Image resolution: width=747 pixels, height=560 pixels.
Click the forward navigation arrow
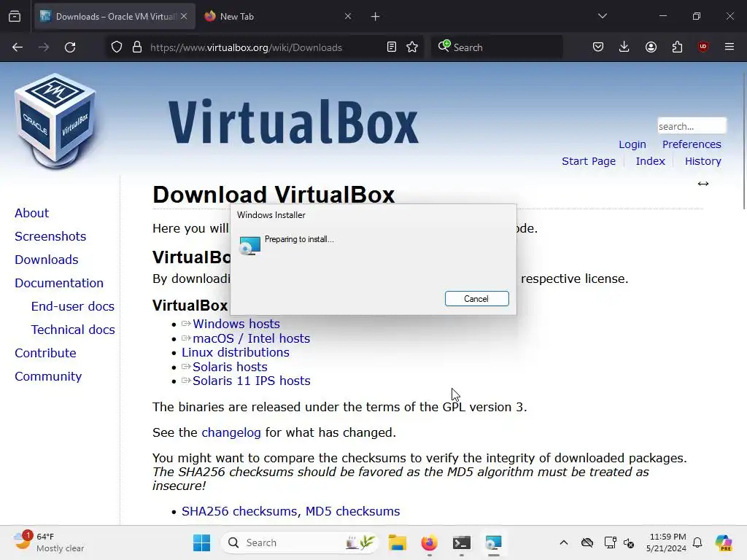tap(44, 47)
